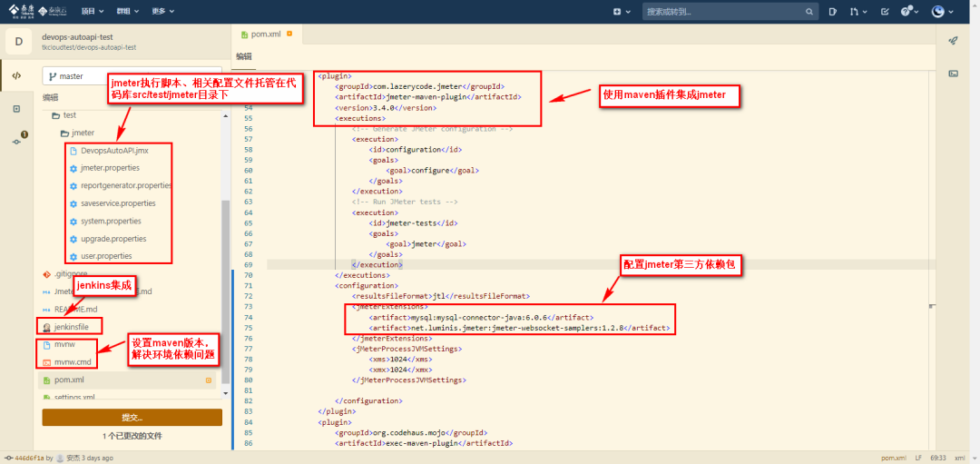Click the commit icon in the status bar
Image resolution: width=980 pixels, height=464 pixels.
(9, 458)
